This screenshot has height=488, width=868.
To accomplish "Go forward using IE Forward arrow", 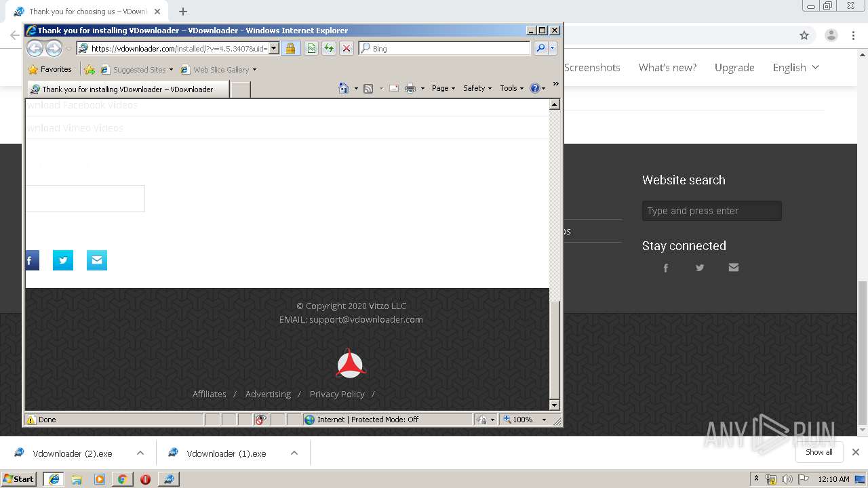I will point(54,48).
